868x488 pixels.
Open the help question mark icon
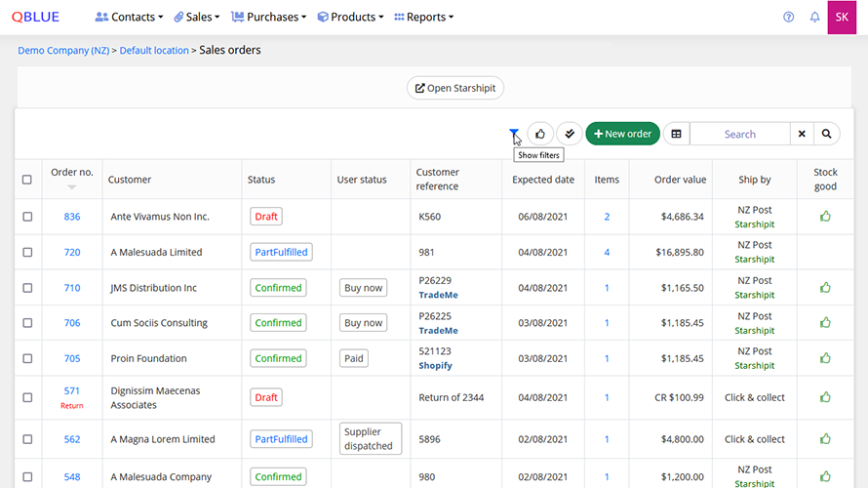coord(789,18)
